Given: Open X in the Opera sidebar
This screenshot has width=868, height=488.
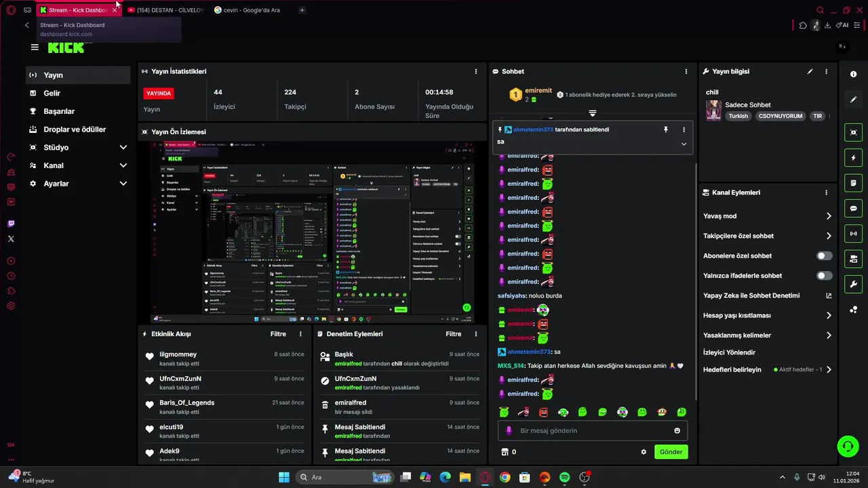Looking at the screenshot, I should coord(11,239).
